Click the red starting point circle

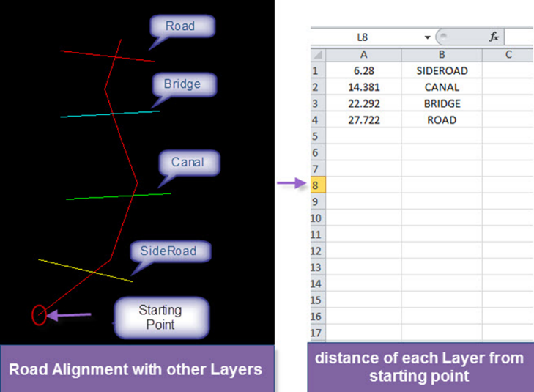coord(39,315)
